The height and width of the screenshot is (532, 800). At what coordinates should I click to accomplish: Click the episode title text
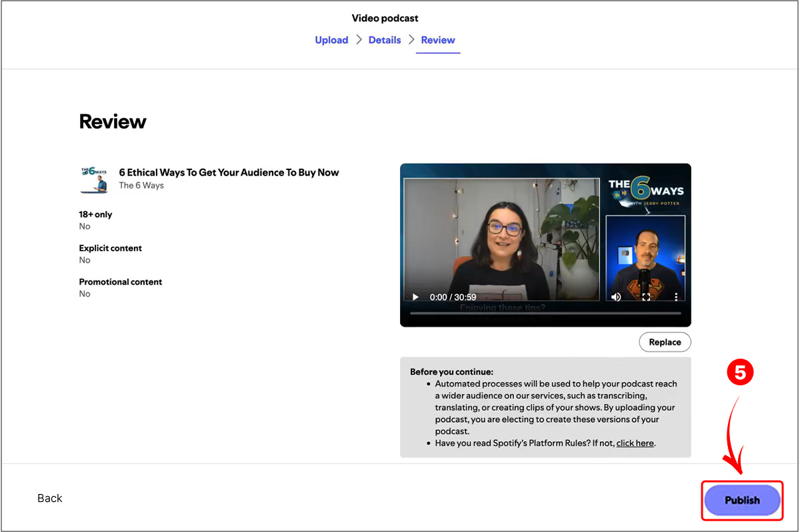229,172
